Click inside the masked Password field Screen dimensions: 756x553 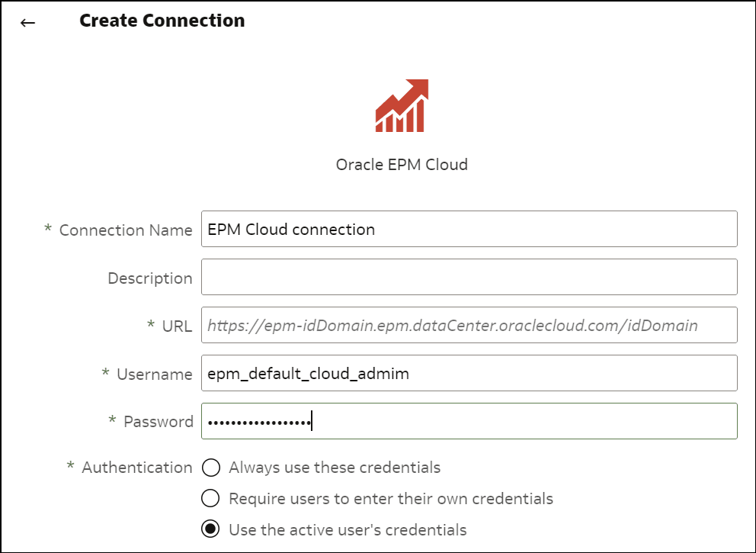click(469, 421)
